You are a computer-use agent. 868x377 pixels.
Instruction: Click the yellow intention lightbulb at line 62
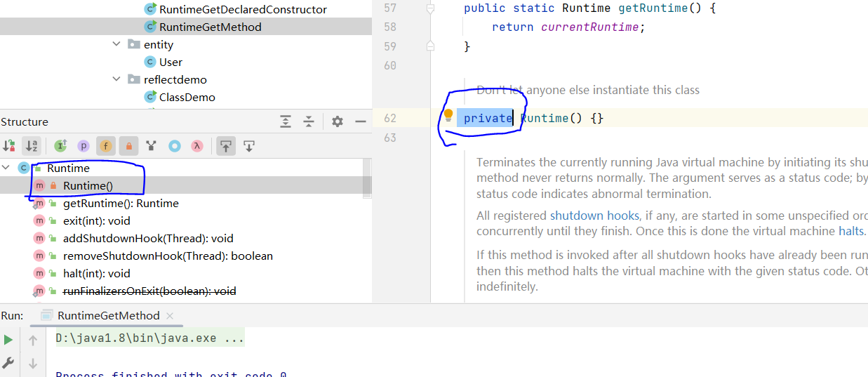[x=448, y=116]
